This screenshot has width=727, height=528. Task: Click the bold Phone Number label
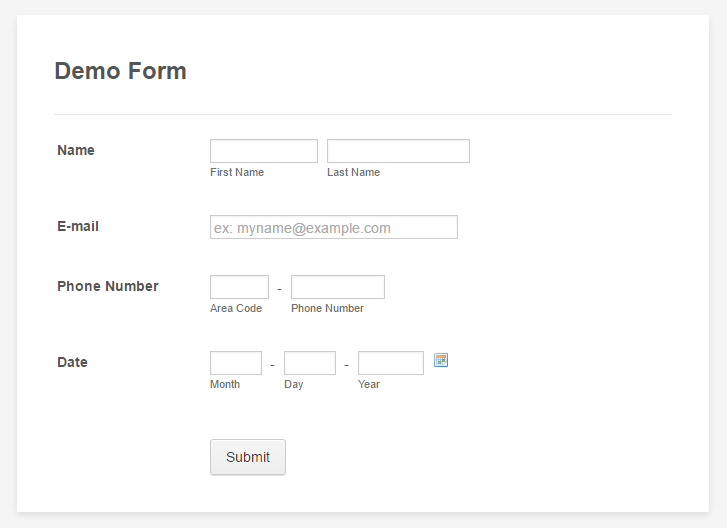(x=108, y=286)
